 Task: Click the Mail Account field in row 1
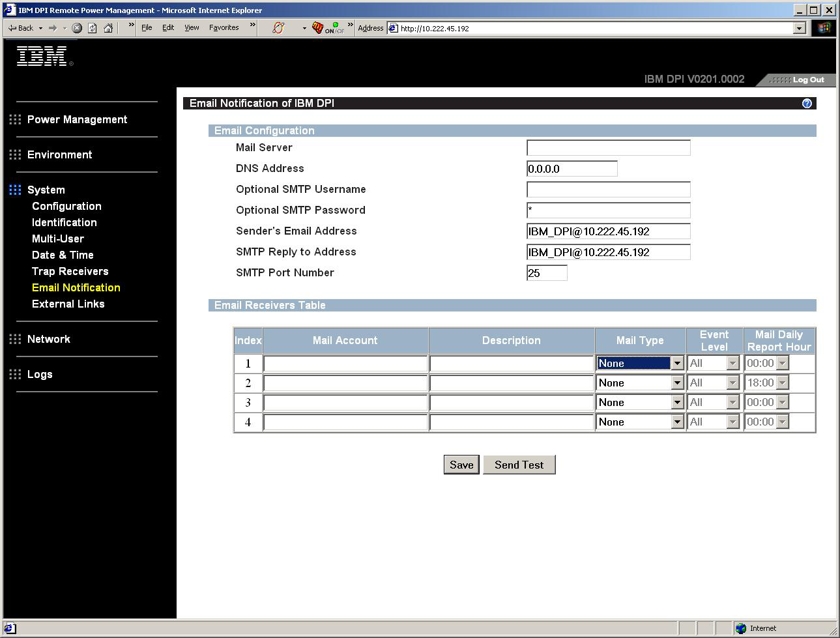[345, 364]
